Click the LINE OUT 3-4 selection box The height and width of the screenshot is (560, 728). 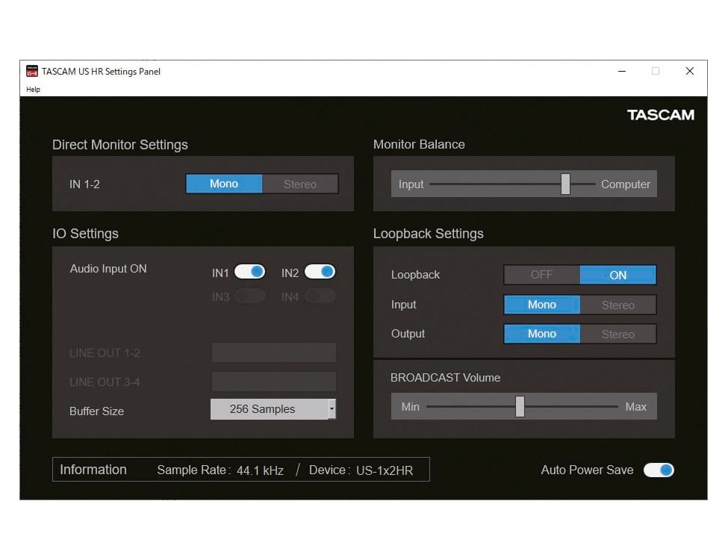point(273,382)
